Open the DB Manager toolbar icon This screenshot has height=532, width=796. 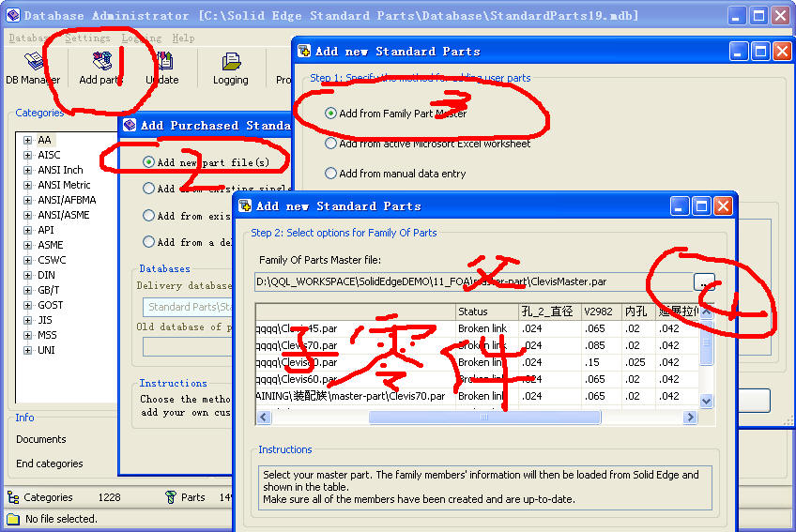coord(34,61)
